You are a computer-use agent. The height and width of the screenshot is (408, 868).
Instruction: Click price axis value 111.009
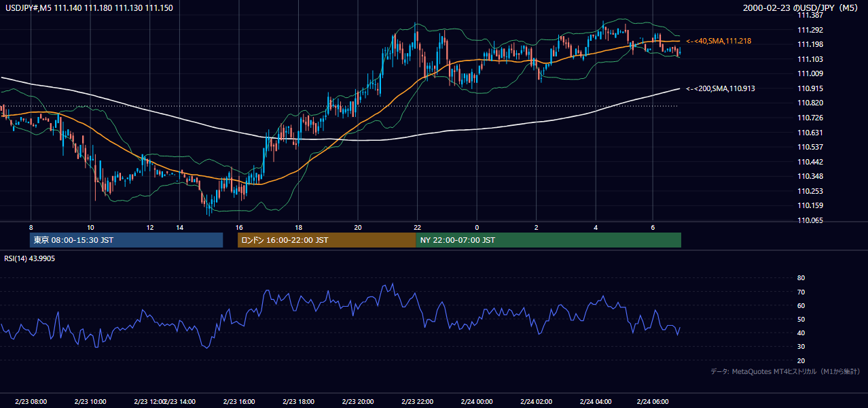click(810, 73)
